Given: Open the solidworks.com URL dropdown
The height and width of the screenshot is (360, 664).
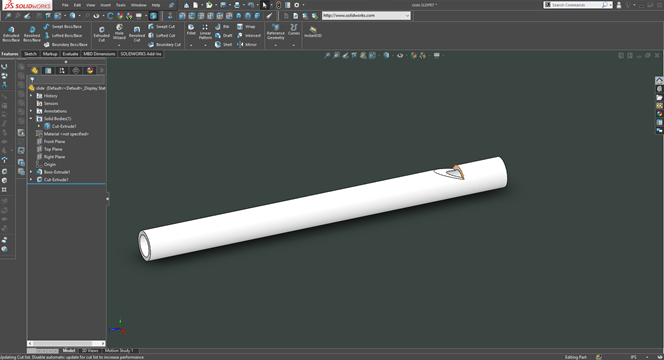Looking at the screenshot, I should tap(407, 16).
